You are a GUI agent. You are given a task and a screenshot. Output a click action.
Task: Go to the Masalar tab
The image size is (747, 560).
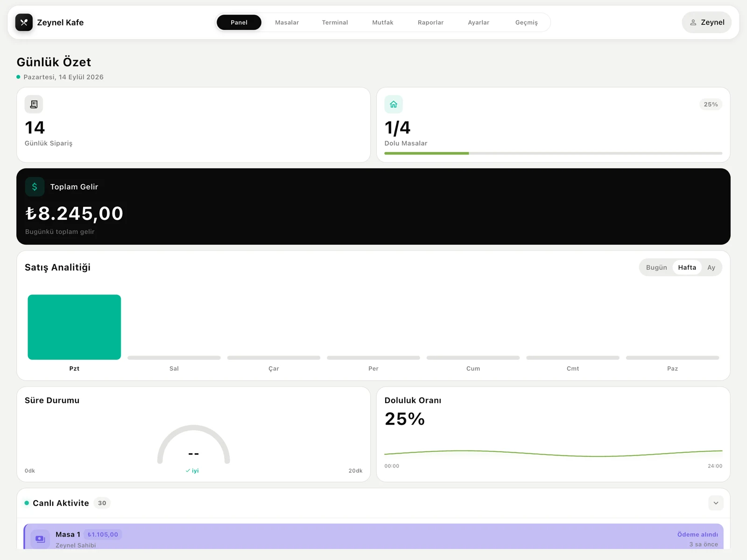(287, 22)
